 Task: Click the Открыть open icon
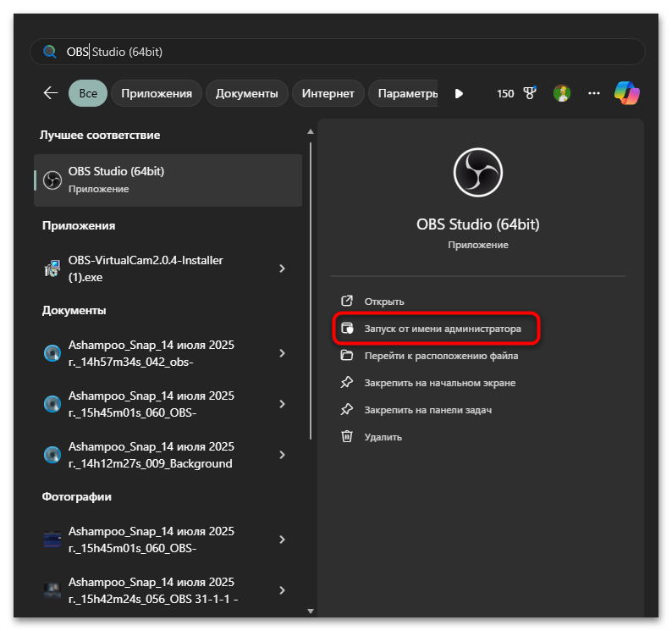(347, 302)
